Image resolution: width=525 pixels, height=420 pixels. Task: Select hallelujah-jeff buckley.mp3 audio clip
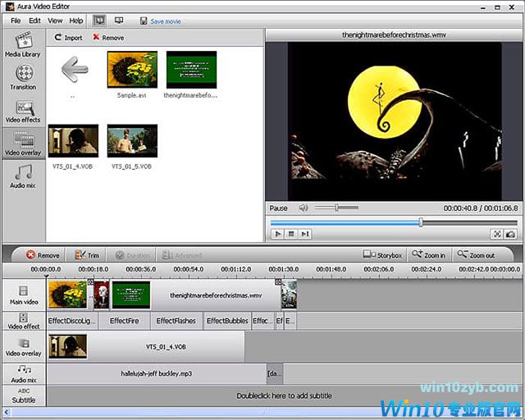[x=157, y=373]
